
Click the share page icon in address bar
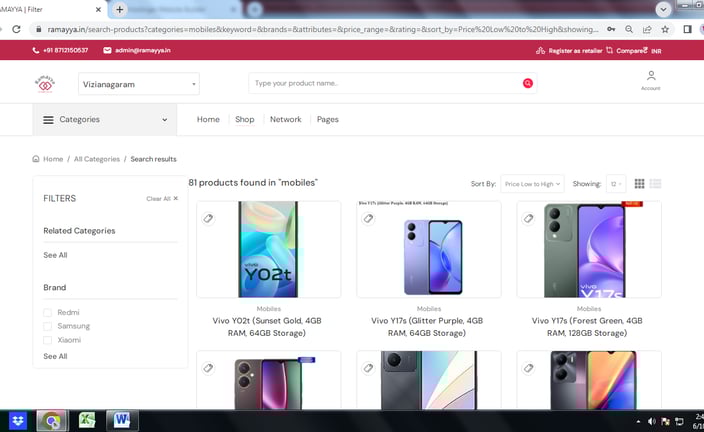point(647,29)
